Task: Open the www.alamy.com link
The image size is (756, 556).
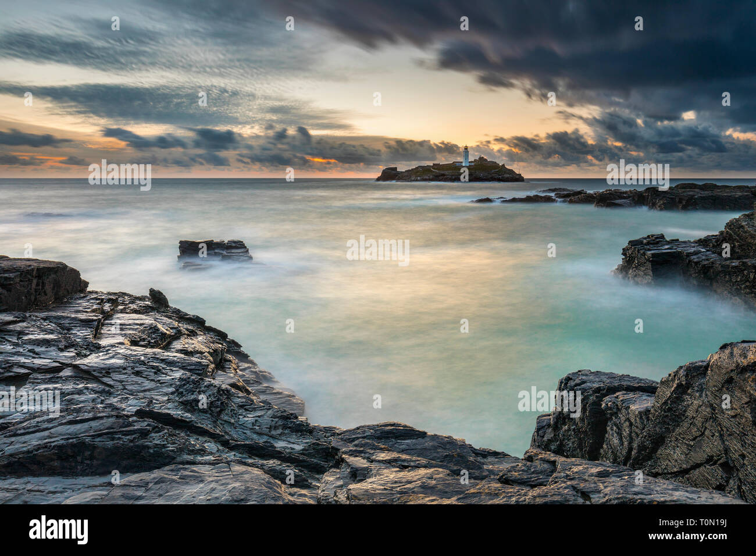Action: 688,536
